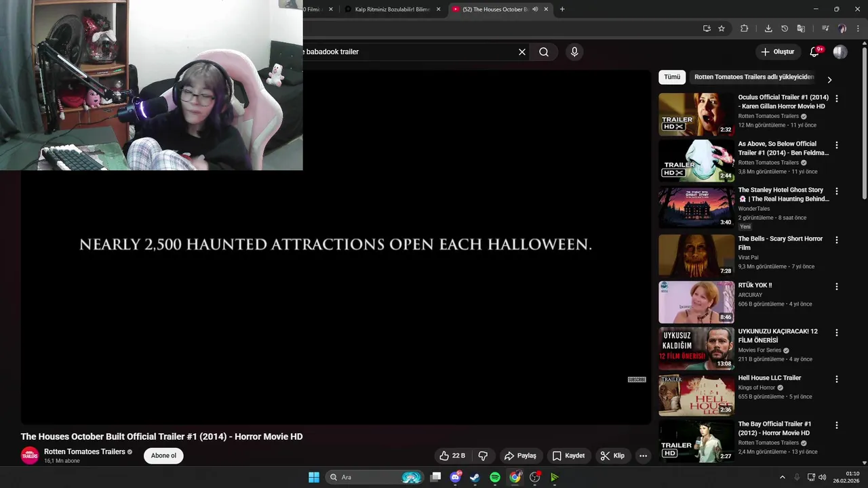Viewport: 868px width, 488px height.
Task: Open Task View on the taskbar
Action: coord(436,477)
